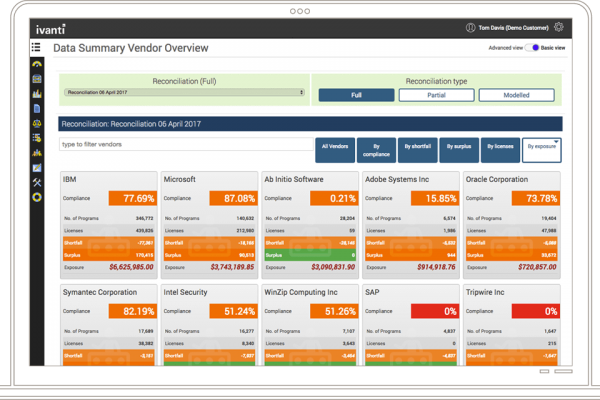
Task: Click Oracle exposure amount $720,857.00
Action: tap(537, 267)
